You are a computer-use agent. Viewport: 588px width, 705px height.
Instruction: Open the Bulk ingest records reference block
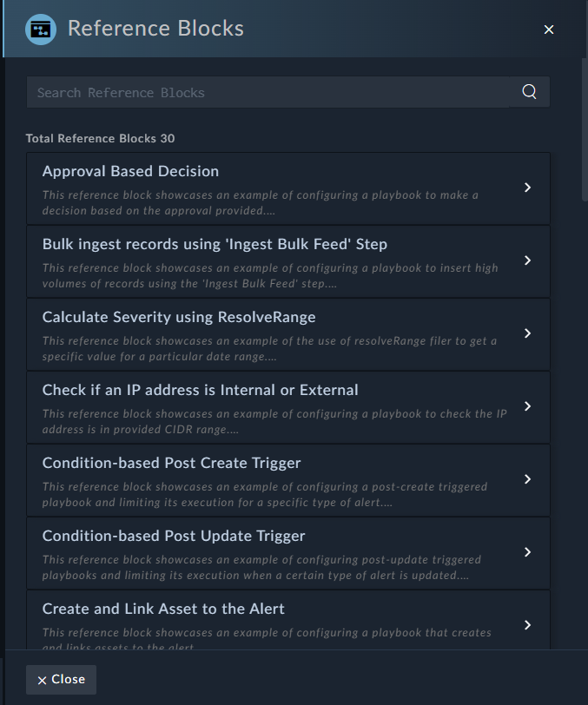tap(288, 260)
